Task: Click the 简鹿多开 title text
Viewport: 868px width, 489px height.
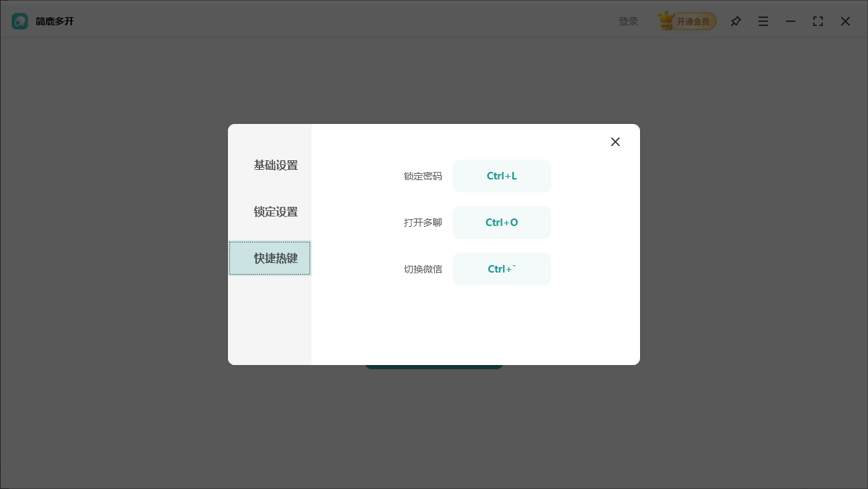Action: (x=55, y=21)
